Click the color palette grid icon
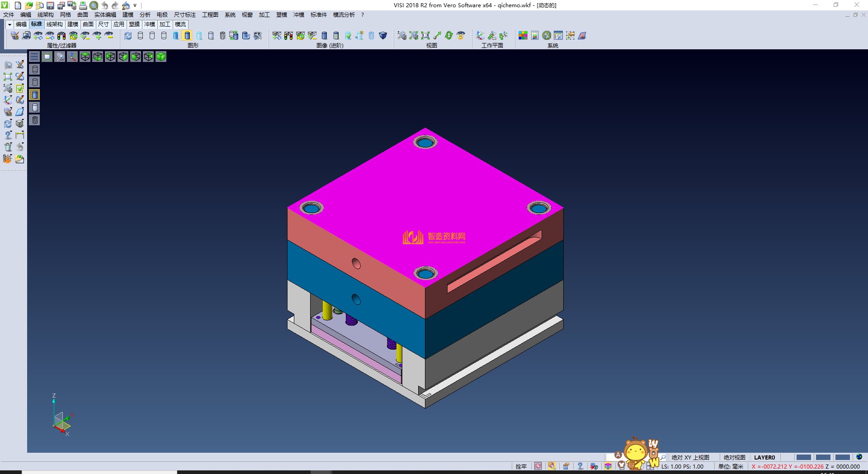 [523, 36]
